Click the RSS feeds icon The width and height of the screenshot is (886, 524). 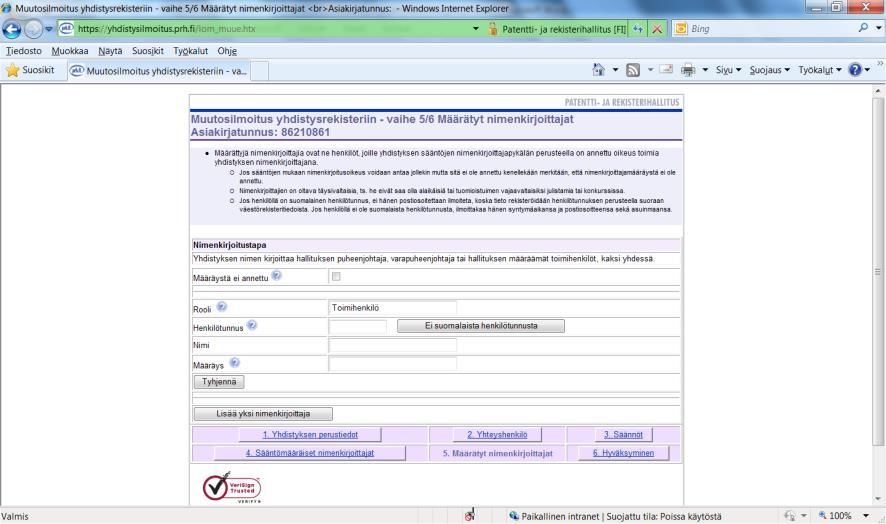point(633,70)
